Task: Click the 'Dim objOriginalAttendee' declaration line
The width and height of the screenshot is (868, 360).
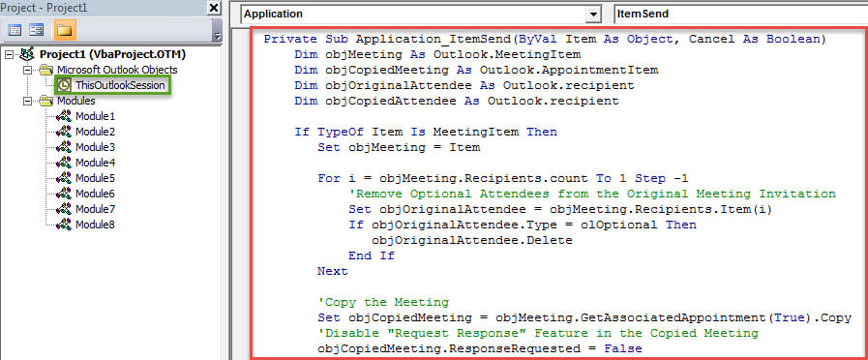Action: point(464,86)
